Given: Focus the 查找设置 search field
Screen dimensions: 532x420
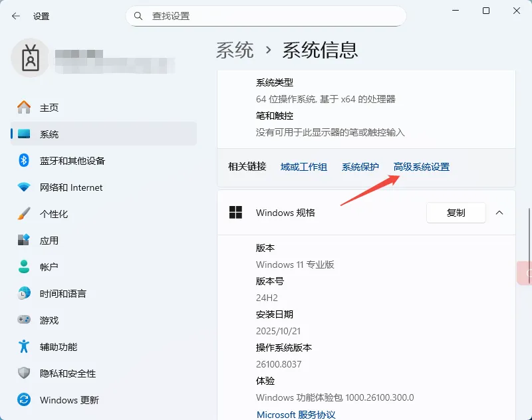Looking at the screenshot, I should click(x=265, y=16).
